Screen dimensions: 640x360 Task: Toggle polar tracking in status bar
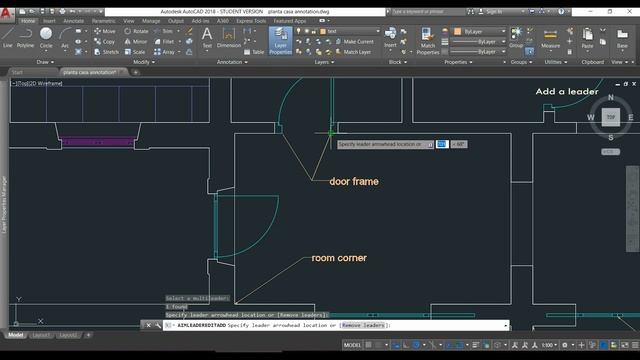(x=416, y=345)
